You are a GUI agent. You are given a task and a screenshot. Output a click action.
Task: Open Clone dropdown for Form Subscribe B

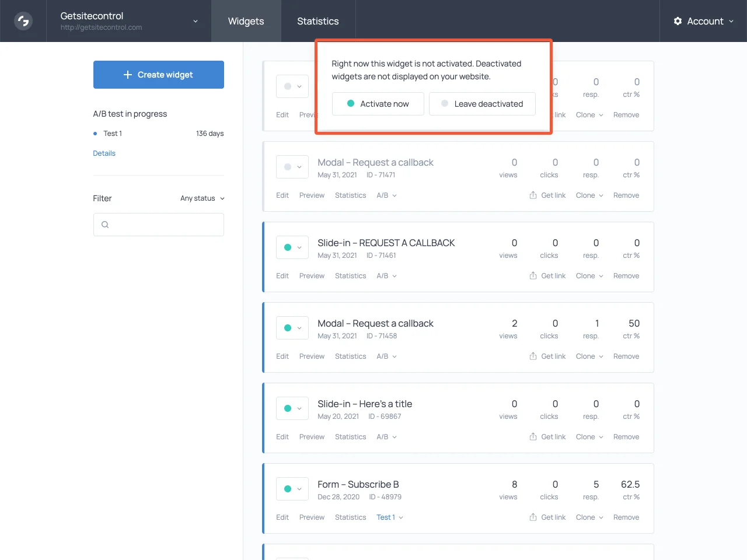click(589, 517)
